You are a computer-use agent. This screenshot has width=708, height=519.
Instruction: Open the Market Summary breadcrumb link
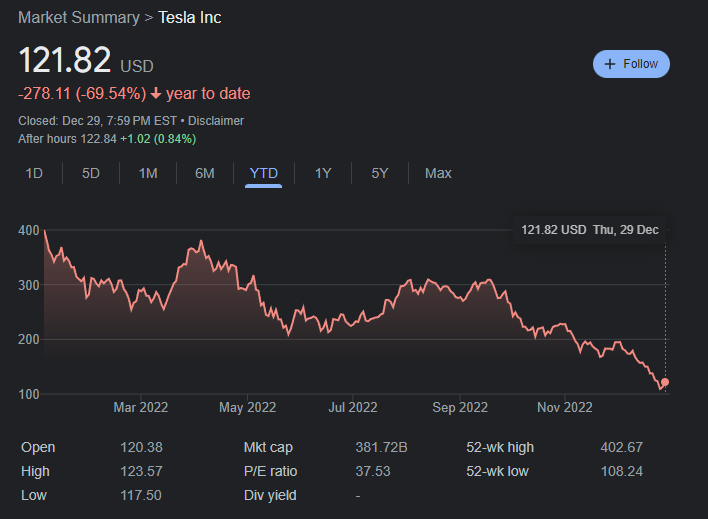(x=79, y=17)
